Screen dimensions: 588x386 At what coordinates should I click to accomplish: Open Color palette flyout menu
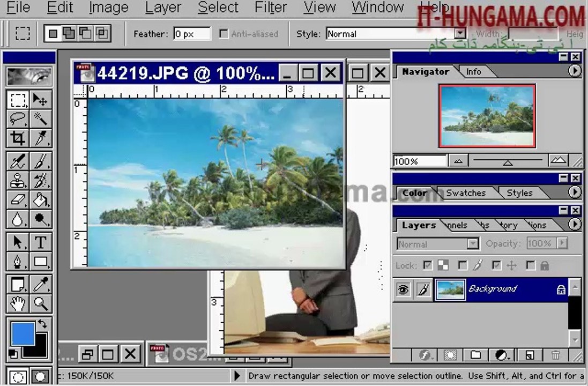point(574,192)
